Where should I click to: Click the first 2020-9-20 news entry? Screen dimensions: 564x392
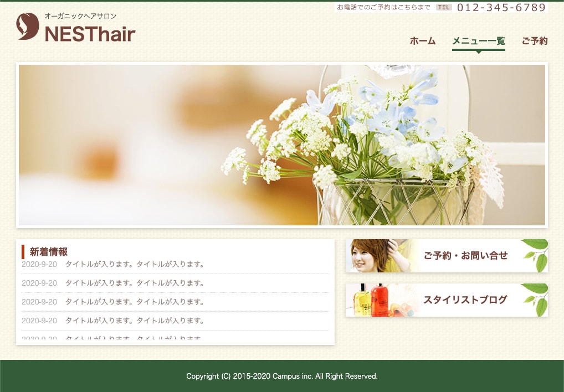175,265
